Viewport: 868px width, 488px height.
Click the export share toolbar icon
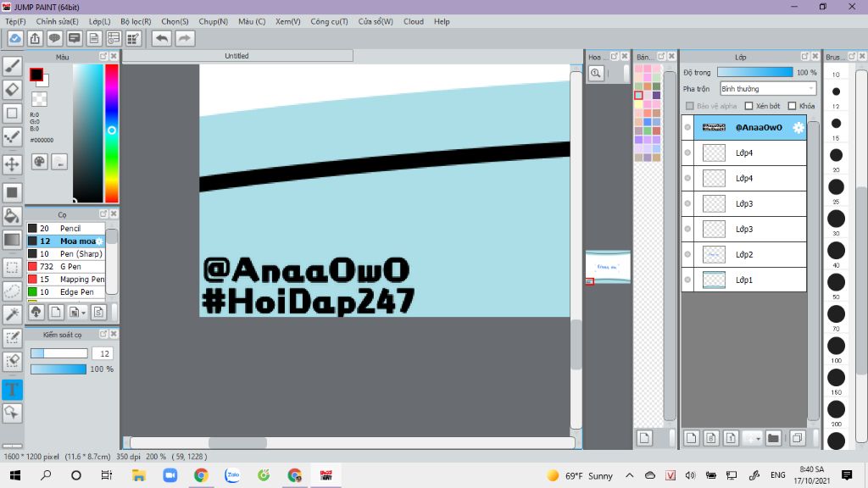(x=35, y=39)
